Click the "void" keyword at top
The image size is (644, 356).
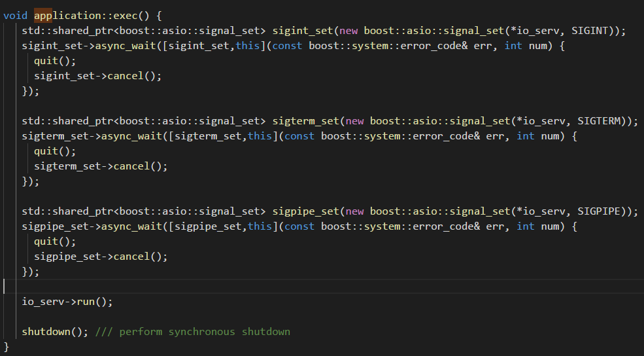point(16,16)
